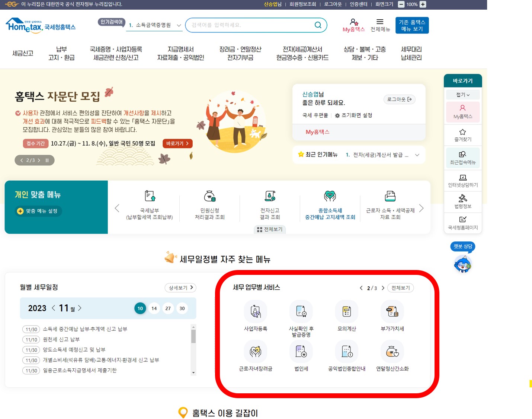Expand the 최근 인기메뉴 list

pos(417,155)
